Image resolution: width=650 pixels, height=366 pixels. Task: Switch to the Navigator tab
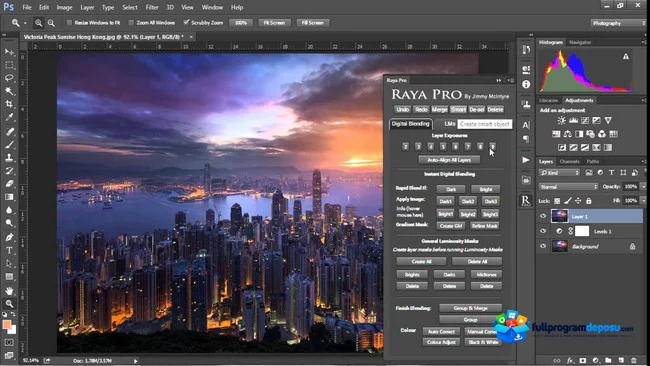pos(580,42)
